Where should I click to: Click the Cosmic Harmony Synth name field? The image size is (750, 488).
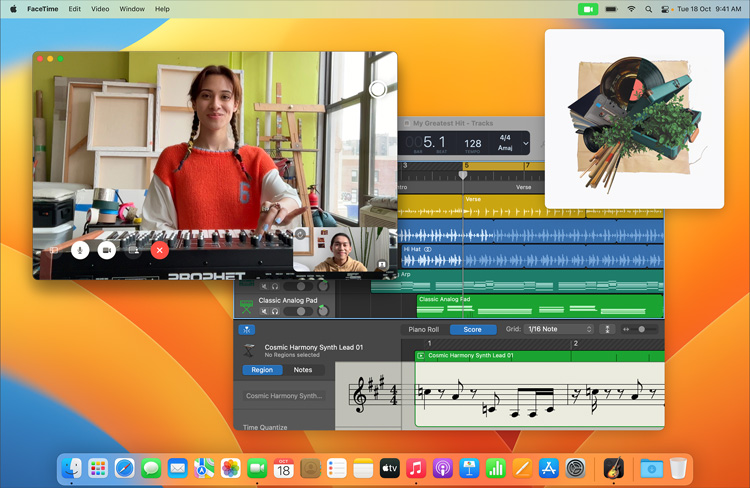285,396
